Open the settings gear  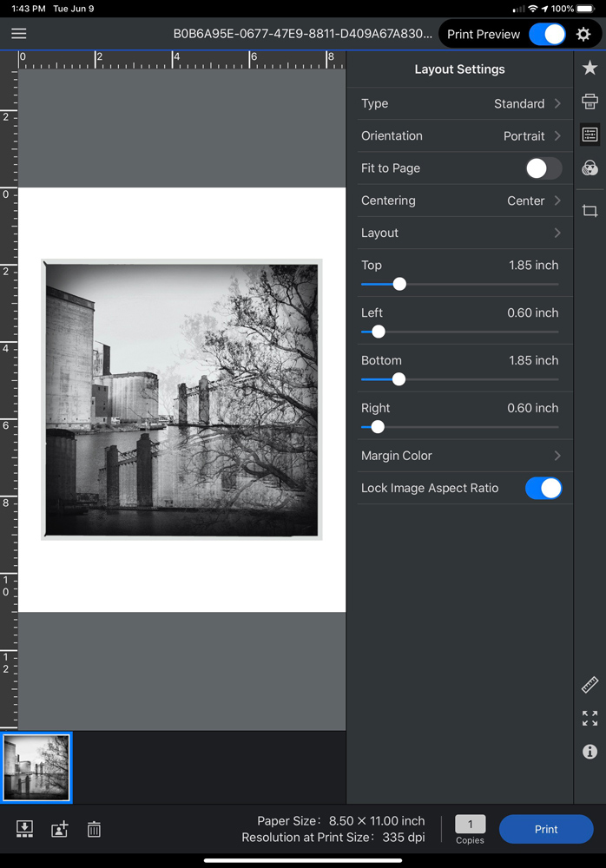tap(583, 35)
